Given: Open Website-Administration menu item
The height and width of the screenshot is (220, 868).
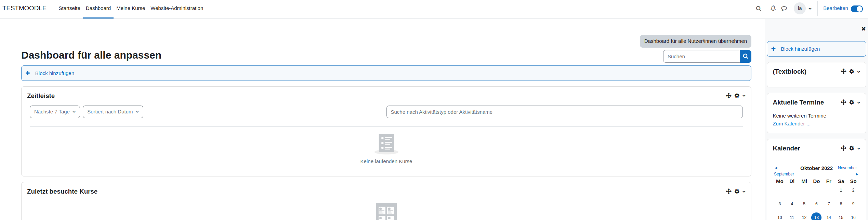Looking at the screenshot, I should (x=177, y=8).
